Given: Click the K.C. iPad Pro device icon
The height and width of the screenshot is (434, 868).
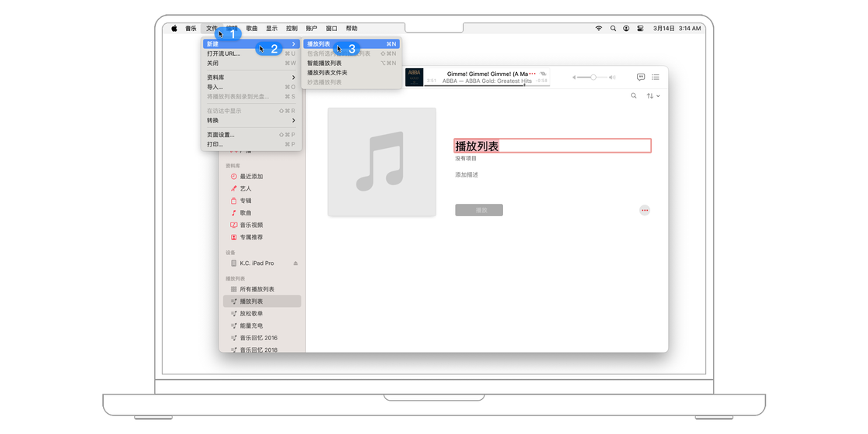Looking at the screenshot, I should pyautogui.click(x=233, y=263).
